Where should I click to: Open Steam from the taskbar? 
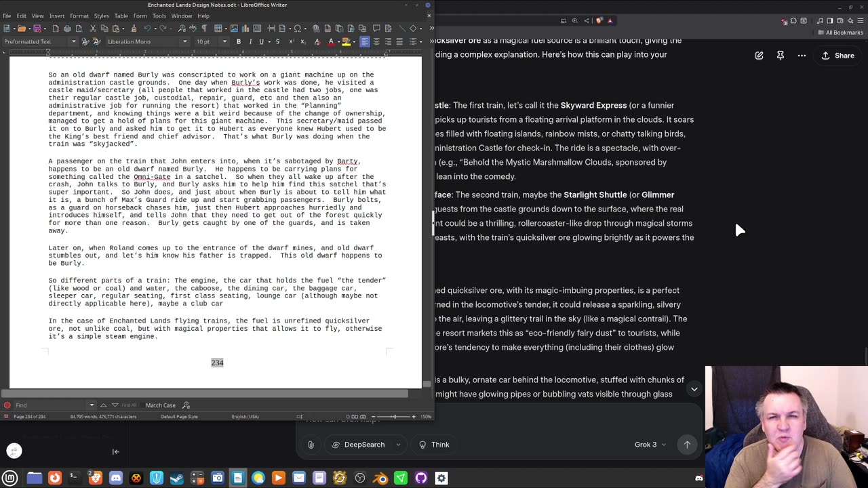pyautogui.click(x=177, y=478)
